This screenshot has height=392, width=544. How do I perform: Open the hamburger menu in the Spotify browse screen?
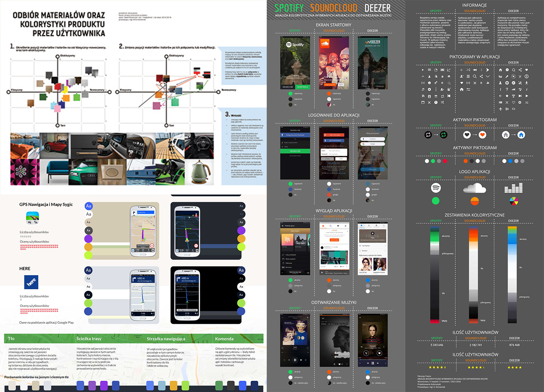click(282, 226)
